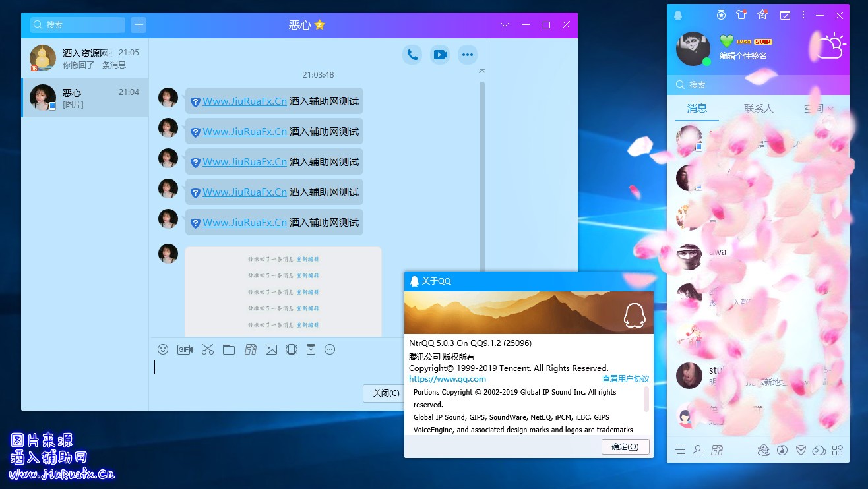Open the QQ game penguin icon
Screen dimensions: 868x489
pyautogui.click(x=764, y=450)
